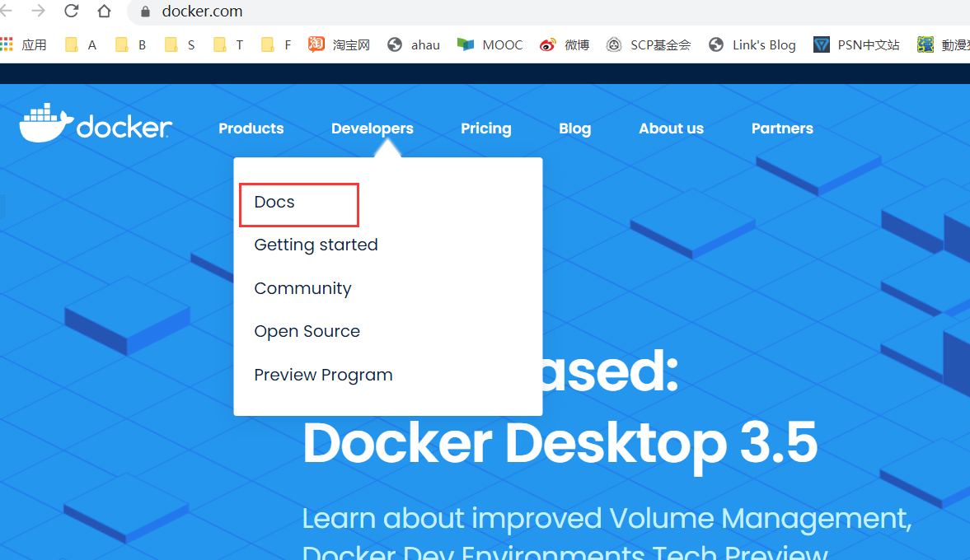Open the 動漫 bookmark at the bar's end
The width and height of the screenshot is (970, 560).
(x=944, y=44)
